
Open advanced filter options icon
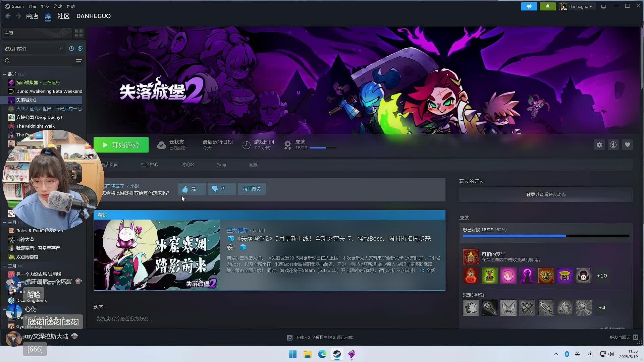(x=78, y=61)
